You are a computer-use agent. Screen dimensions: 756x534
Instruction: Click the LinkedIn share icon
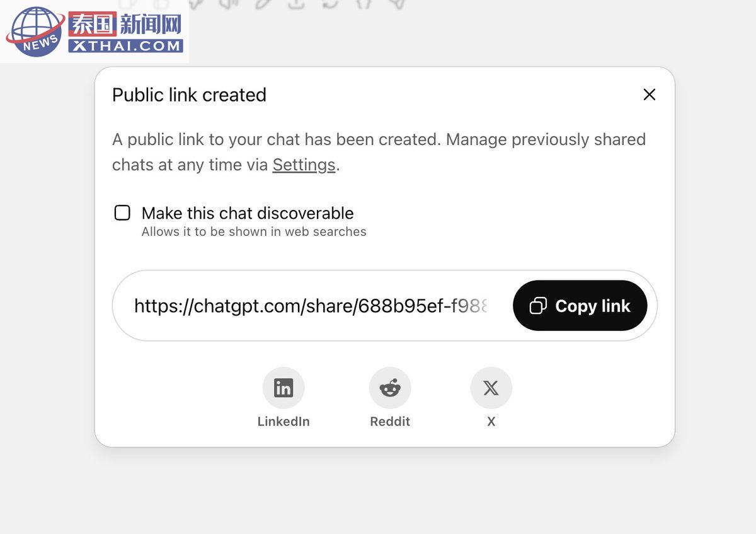pyautogui.click(x=283, y=388)
